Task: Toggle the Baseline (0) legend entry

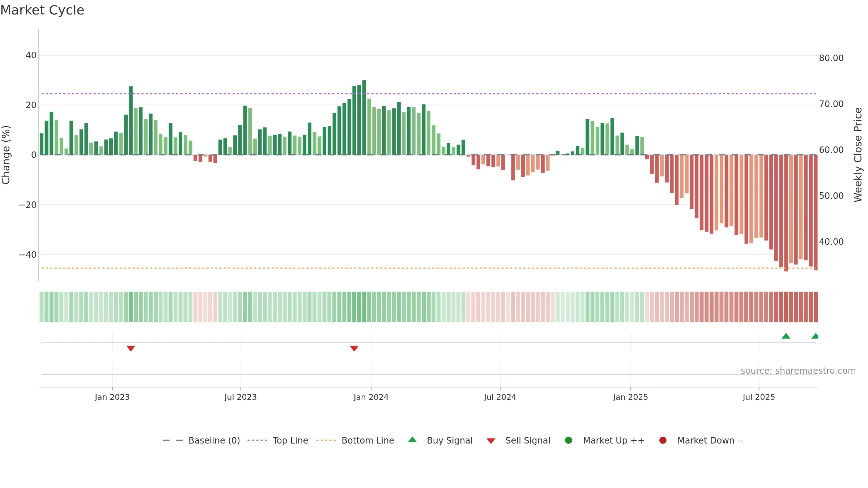Action: click(x=201, y=440)
